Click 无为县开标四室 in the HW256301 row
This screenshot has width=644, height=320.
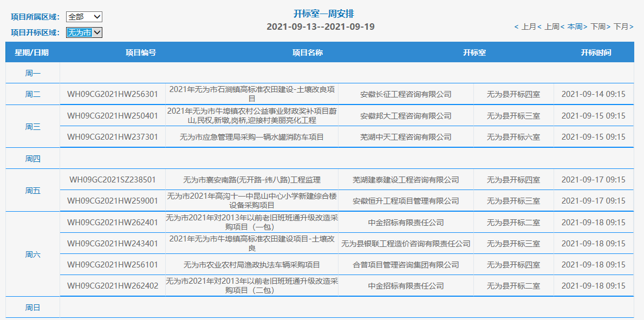513,94
